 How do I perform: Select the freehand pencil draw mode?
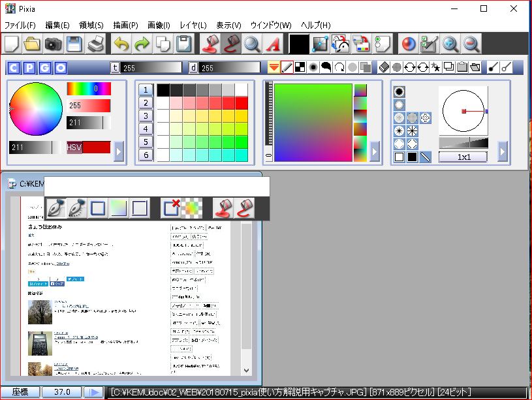coord(287,67)
